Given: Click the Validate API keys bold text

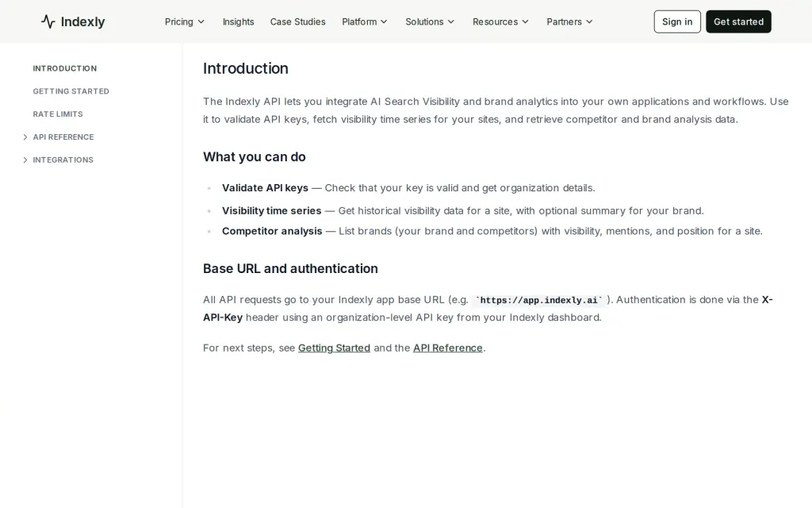Looking at the screenshot, I should [265, 187].
